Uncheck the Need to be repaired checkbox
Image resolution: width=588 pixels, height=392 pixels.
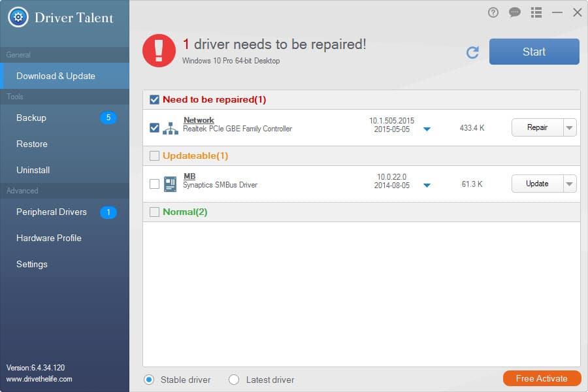[x=154, y=100]
